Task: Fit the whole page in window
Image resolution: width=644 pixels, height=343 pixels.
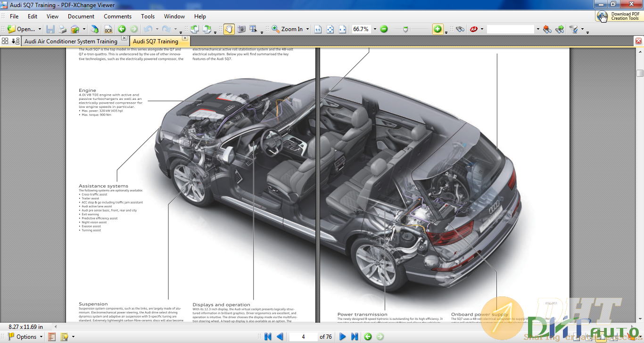Action: 330,29
